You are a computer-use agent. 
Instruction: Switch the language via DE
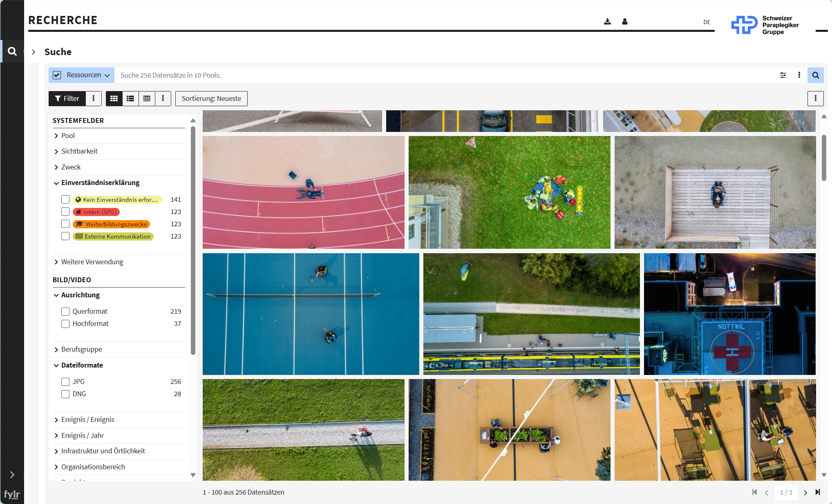point(707,22)
